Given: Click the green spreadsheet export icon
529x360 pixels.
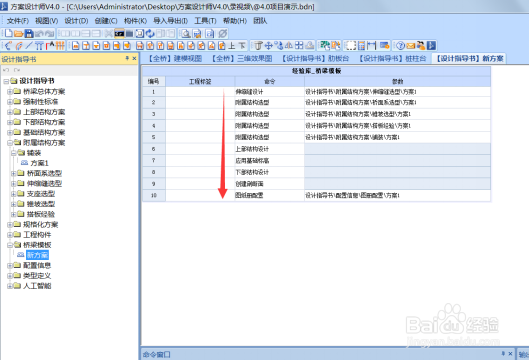Looking at the screenshot, I should [325, 45].
